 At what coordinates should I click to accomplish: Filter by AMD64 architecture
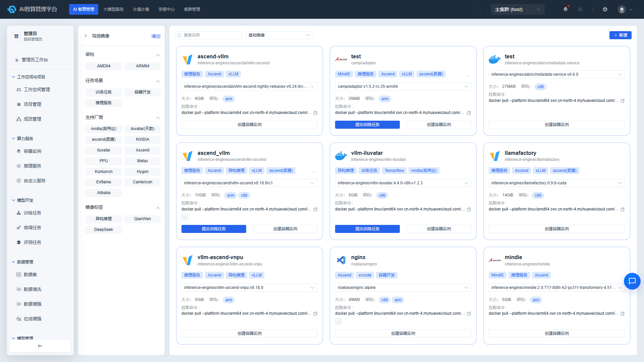tap(104, 66)
